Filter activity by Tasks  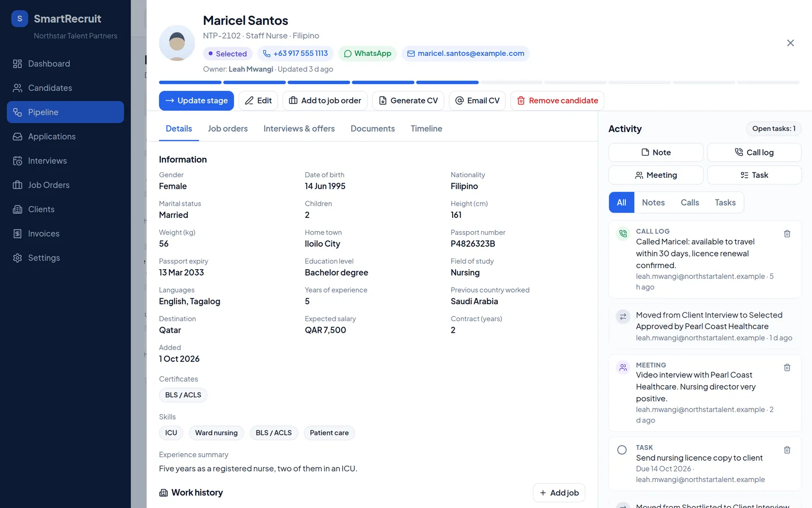point(725,203)
